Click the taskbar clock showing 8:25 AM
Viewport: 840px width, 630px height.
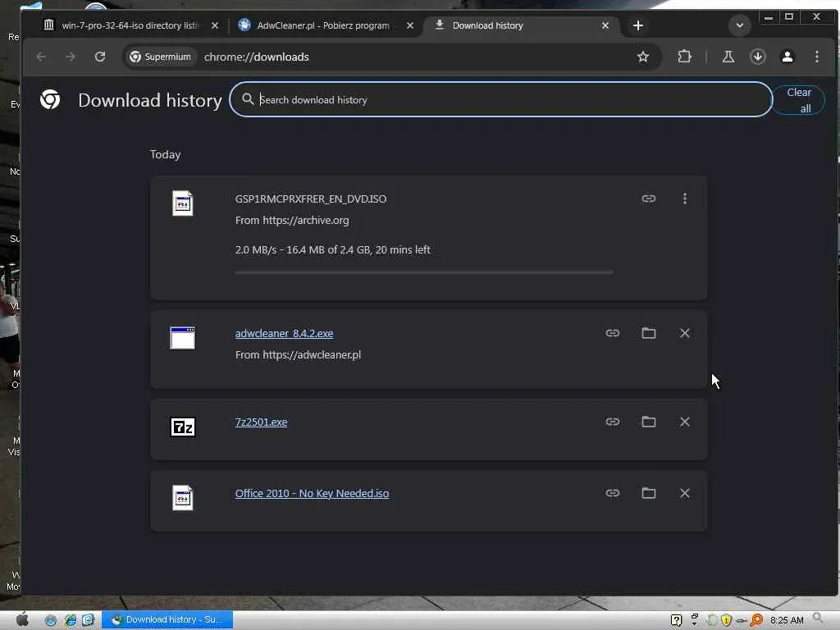tap(787, 620)
